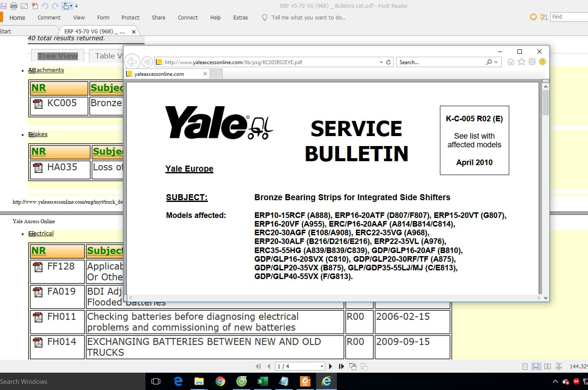The image size is (588, 390).
Task: Click the Internet Explorer address bar URL
Action: (x=234, y=62)
